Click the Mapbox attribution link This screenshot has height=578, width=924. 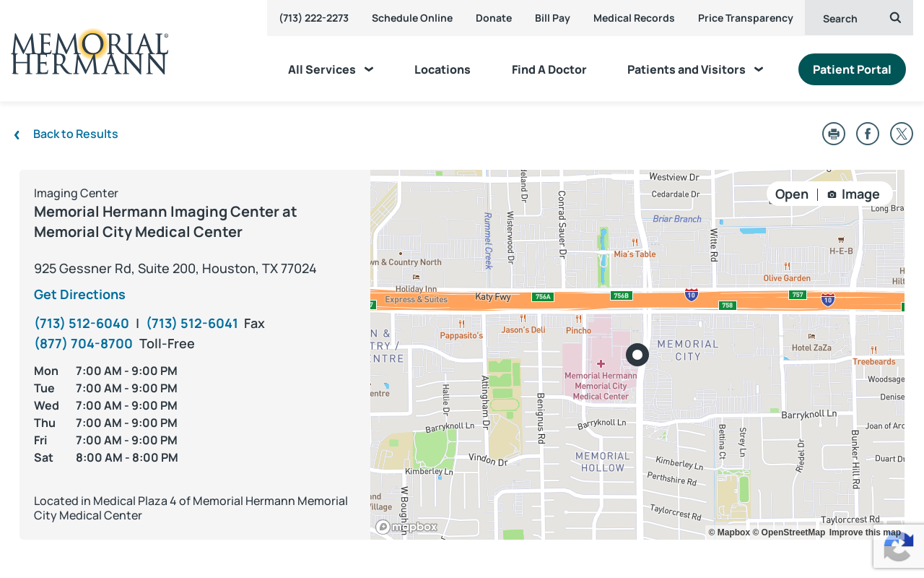[729, 532]
